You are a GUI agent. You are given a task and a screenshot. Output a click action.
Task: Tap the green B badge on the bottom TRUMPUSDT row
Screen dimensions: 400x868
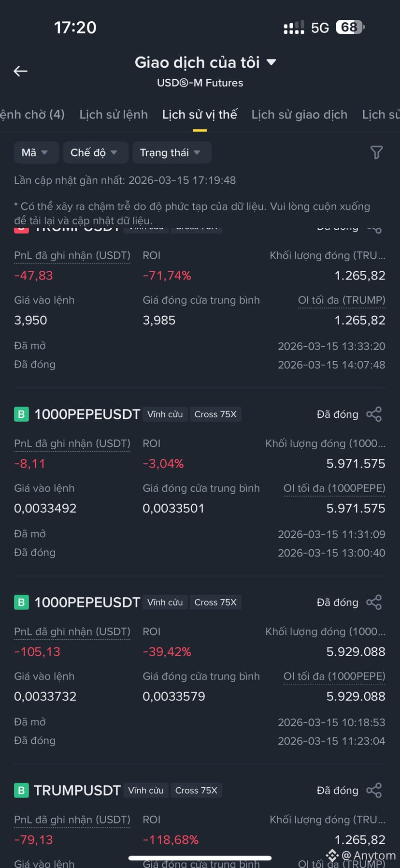pos(21,790)
